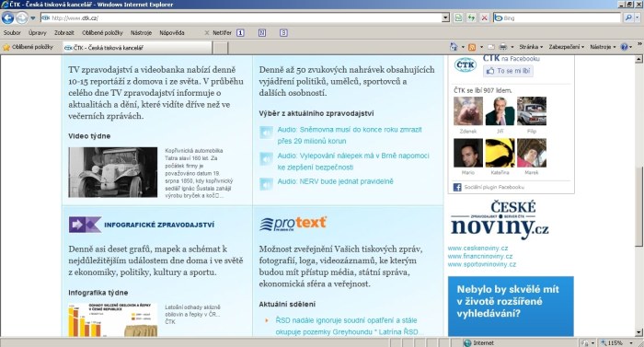Open the Oblíbené položky menu

pos(102,33)
